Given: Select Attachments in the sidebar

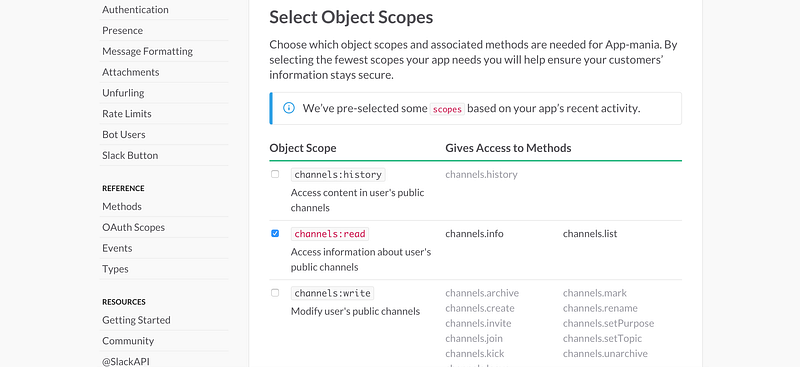Looking at the screenshot, I should point(131,72).
